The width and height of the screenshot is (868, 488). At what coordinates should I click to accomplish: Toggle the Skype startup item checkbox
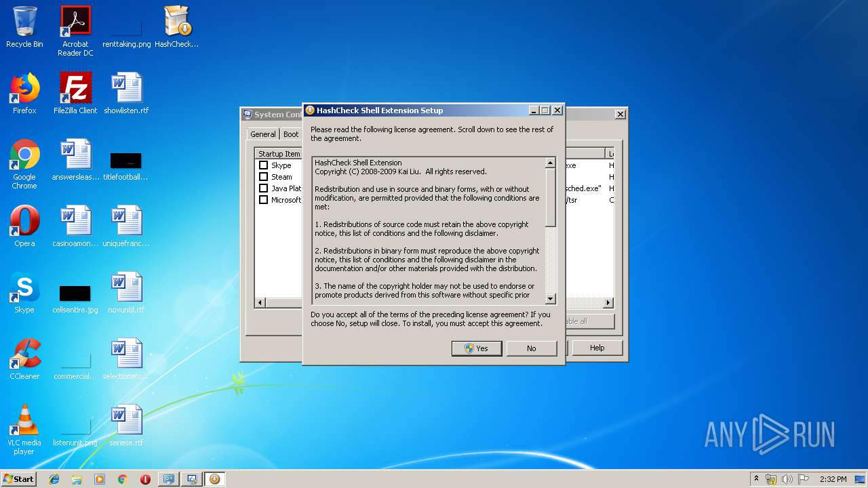coord(264,165)
